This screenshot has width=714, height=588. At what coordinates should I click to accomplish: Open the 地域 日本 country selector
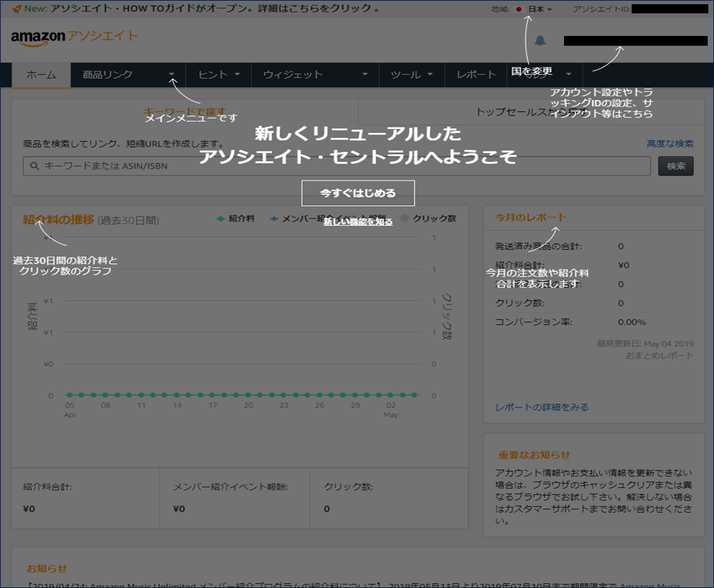[538, 9]
